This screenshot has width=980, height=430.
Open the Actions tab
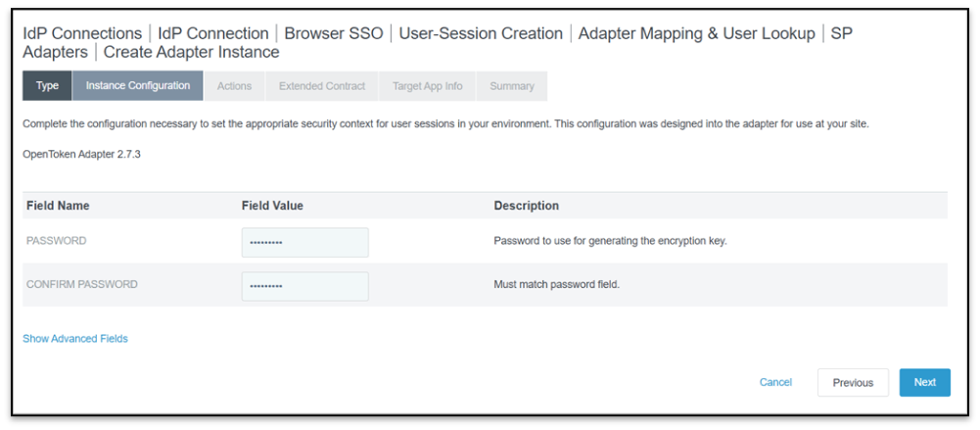click(234, 86)
